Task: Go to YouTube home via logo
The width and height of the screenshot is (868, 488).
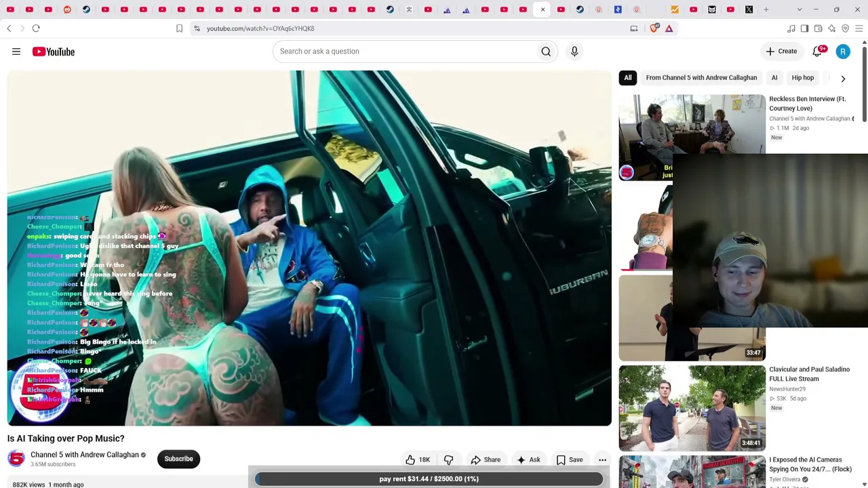Action: coord(54,52)
